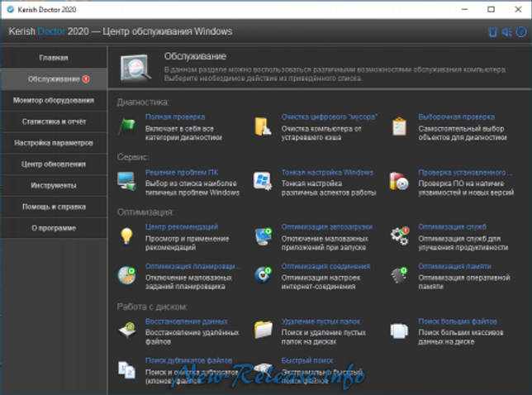532x395 pixels.
Task: Click the sound speaker icon in header
Action: (507, 32)
